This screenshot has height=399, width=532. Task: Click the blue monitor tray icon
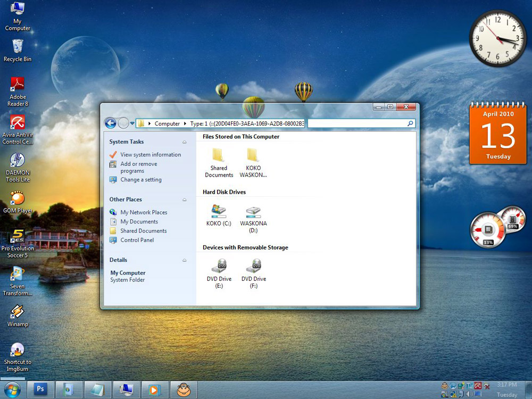click(478, 394)
